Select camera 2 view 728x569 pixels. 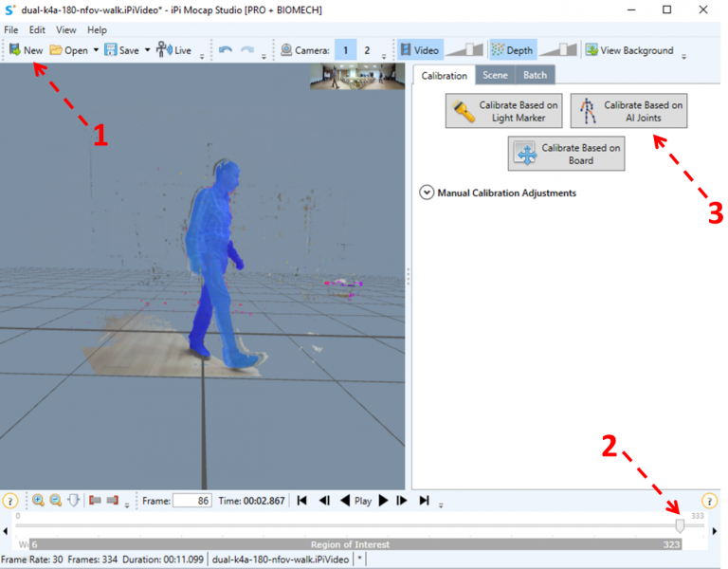(x=367, y=50)
